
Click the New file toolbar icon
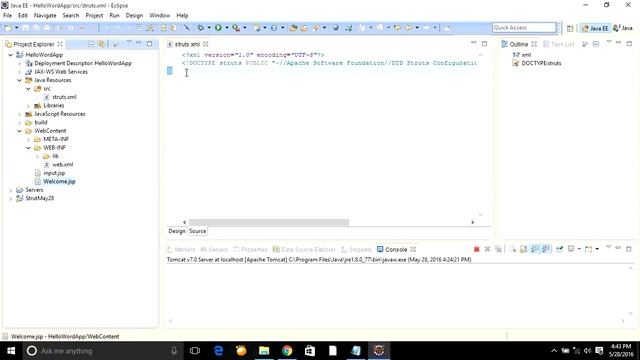click(x=8, y=28)
